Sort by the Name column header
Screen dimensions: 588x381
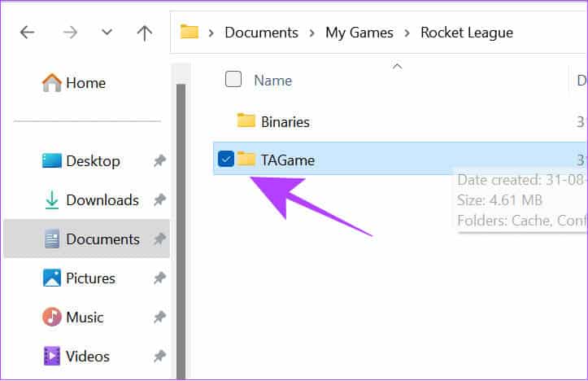(273, 81)
